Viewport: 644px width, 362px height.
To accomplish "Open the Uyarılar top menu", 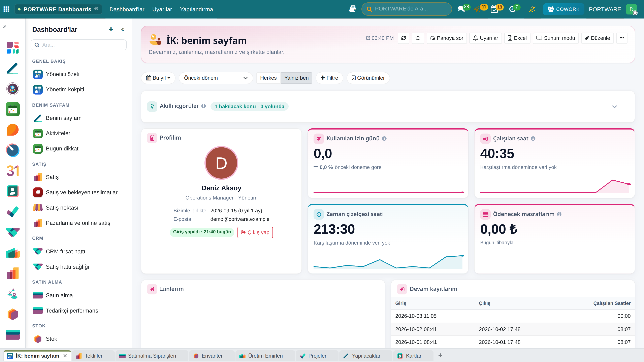I will click(162, 9).
